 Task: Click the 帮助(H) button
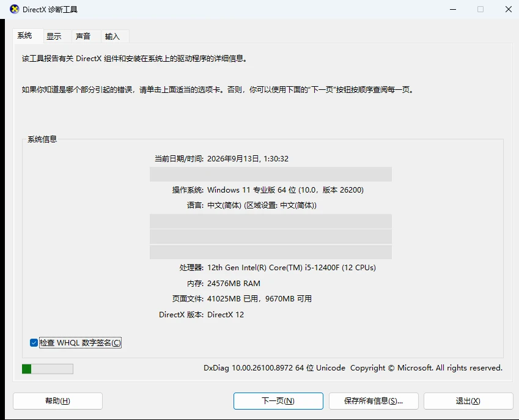pyautogui.click(x=57, y=401)
